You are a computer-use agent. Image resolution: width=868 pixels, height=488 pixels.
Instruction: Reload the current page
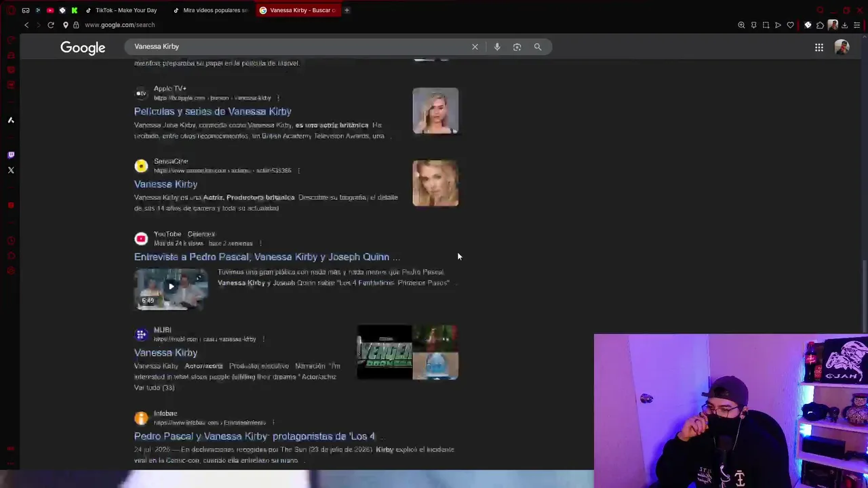[51, 25]
